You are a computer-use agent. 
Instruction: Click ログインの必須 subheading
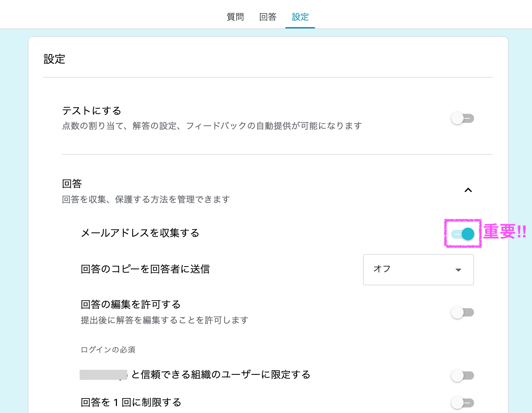click(108, 349)
